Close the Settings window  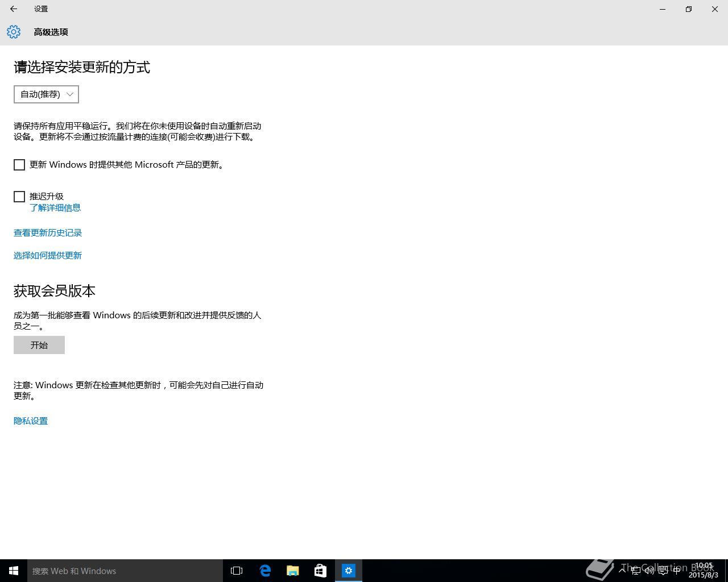[x=715, y=9]
